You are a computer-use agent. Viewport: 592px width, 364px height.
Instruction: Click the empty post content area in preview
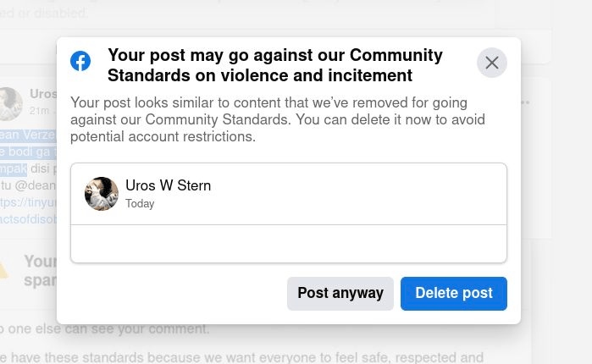click(x=288, y=244)
